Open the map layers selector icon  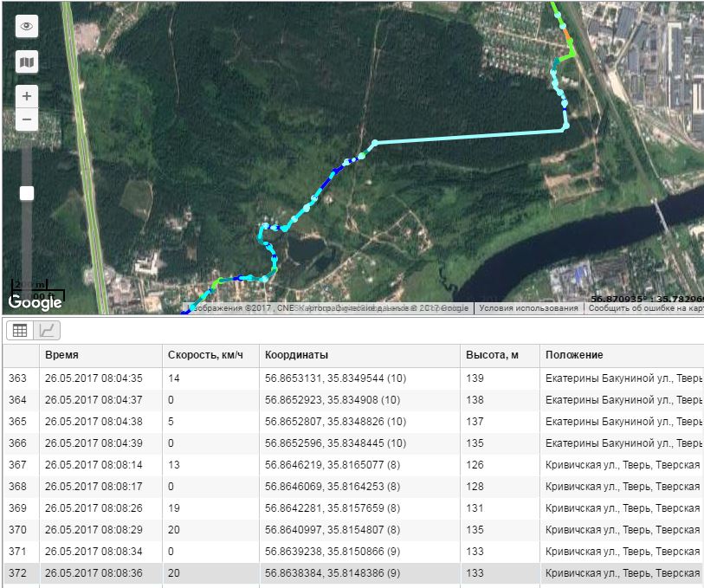coord(27,62)
